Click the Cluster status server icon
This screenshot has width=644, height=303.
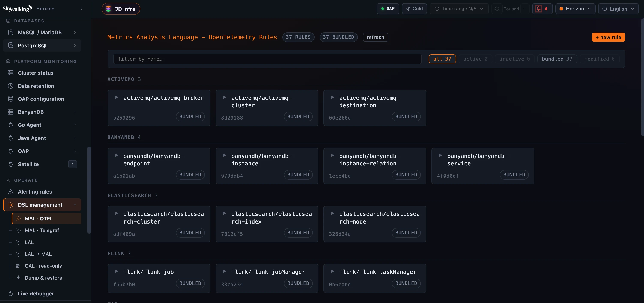[10, 73]
